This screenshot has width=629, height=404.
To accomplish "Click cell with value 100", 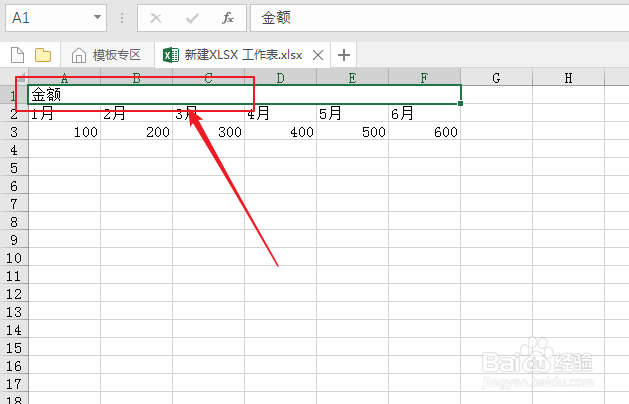I will [64, 132].
